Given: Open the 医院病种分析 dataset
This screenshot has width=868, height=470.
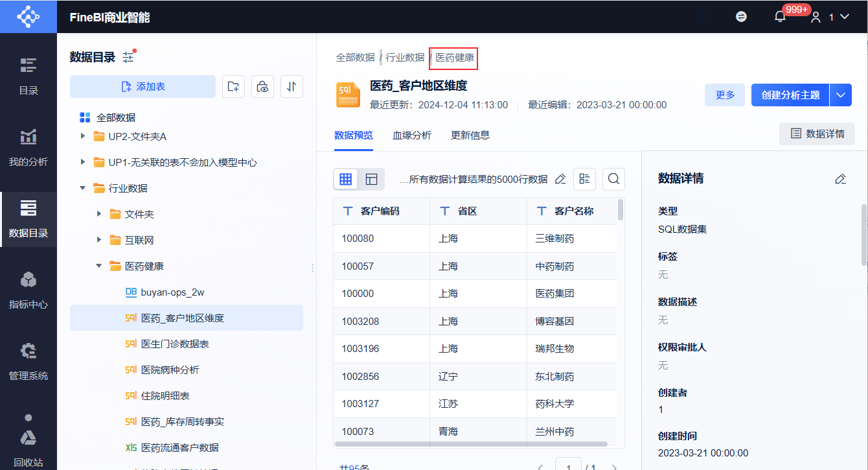Looking at the screenshot, I should 187,370.
